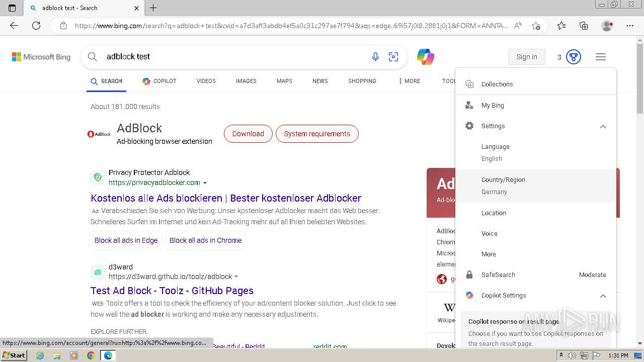644x362 pixels.
Task: Click d3ward site favicon
Action: click(x=98, y=272)
